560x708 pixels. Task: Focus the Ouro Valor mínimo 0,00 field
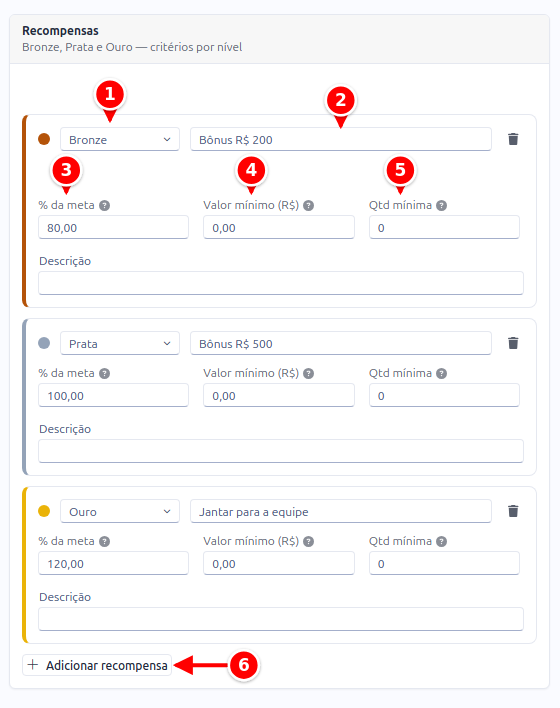(279, 564)
